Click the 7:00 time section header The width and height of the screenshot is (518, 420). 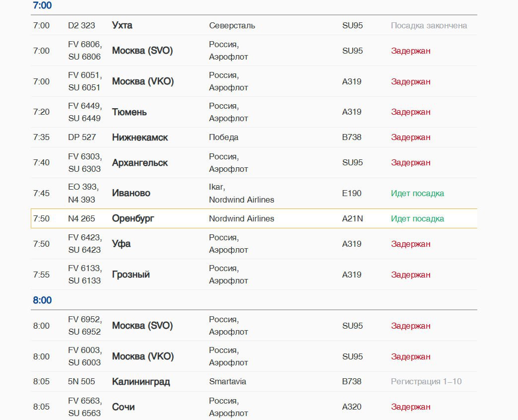pos(42,6)
